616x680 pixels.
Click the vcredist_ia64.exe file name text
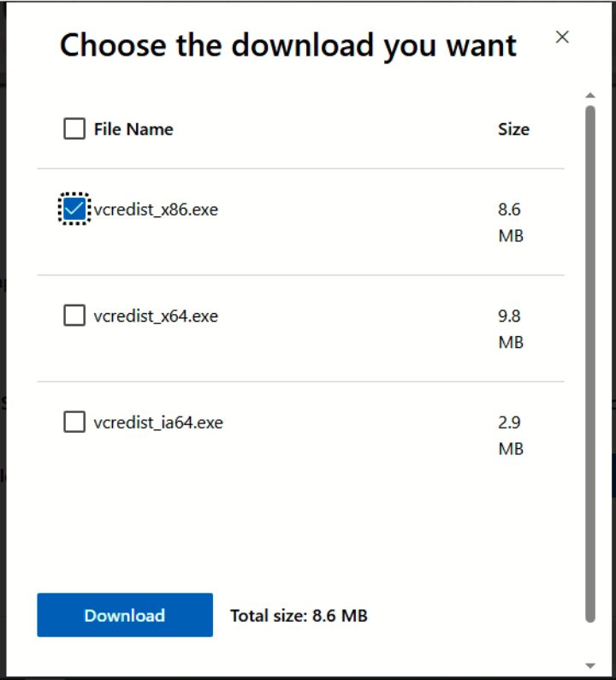[x=158, y=422]
